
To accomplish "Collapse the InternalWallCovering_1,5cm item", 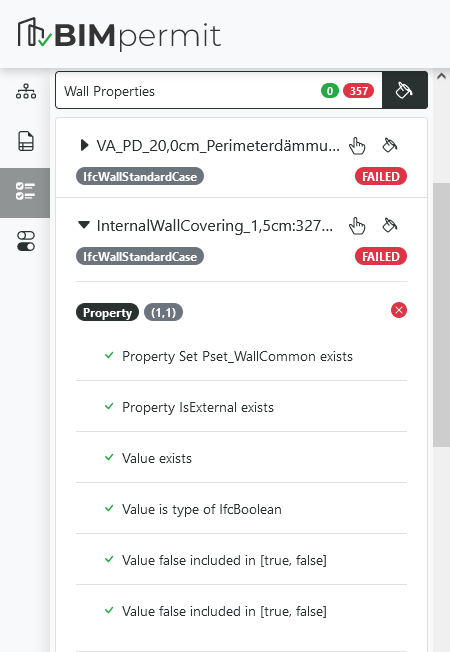I will click(84, 225).
